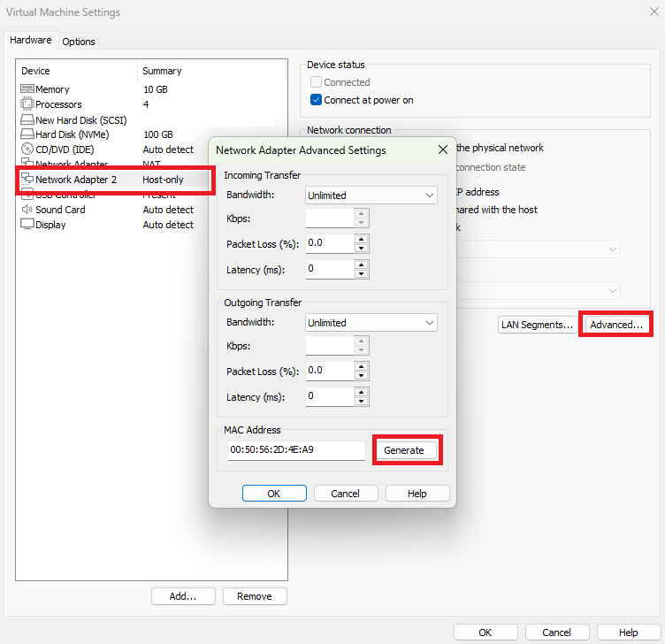Image resolution: width=665 pixels, height=644 pixels.
Task: Uncheck Connect at power on
Action: [x=316, y=100]
